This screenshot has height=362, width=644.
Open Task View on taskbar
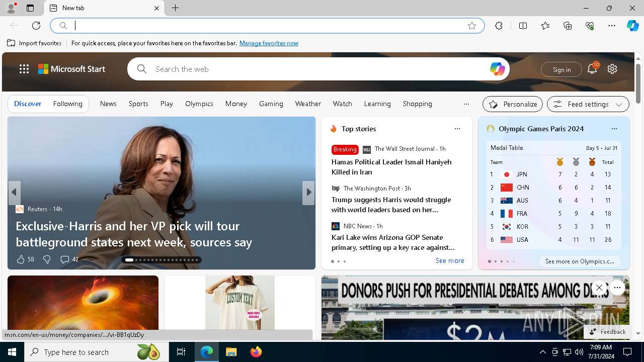[x=181, y=352]
